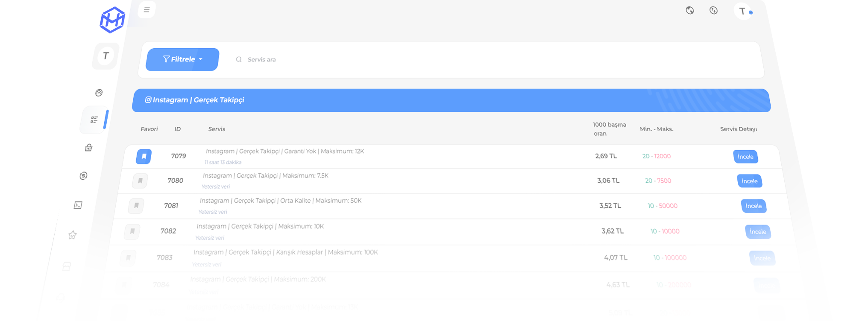Favorite service 7081 with its bookmark

pos(136,206)
